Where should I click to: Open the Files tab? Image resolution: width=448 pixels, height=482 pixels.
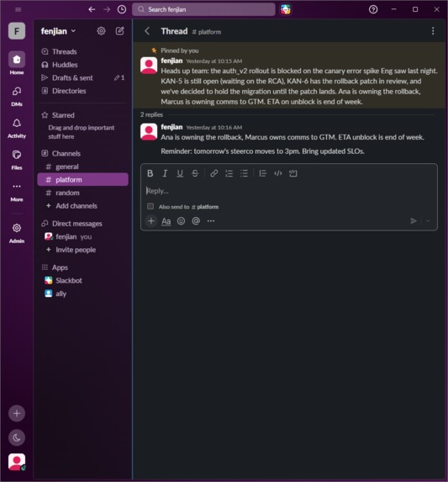coord(17,160)
